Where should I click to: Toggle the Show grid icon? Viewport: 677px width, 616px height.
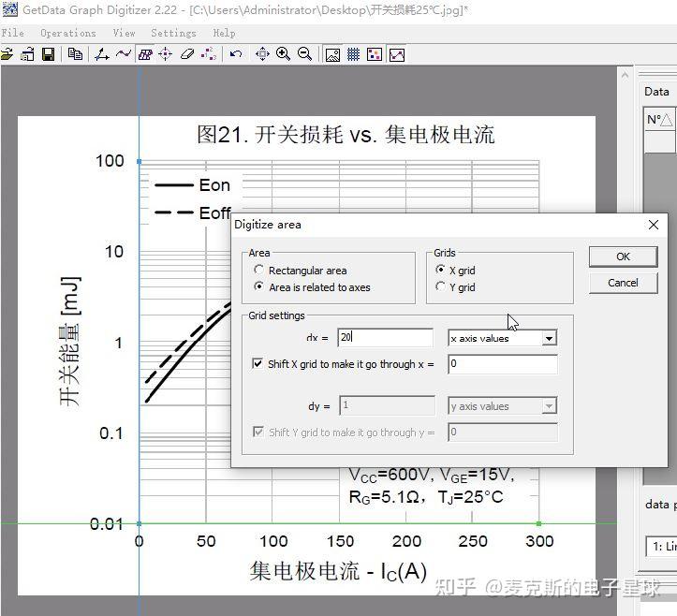pos(353,55)
